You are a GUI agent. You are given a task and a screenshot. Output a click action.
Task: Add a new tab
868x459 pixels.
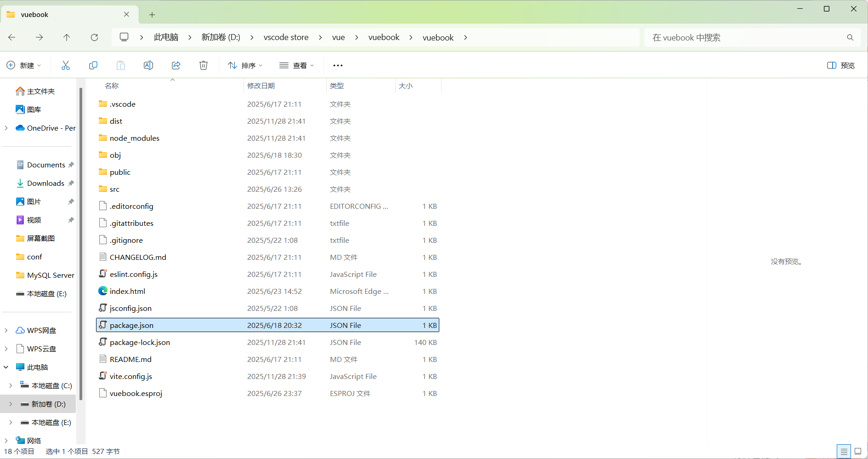152,15
